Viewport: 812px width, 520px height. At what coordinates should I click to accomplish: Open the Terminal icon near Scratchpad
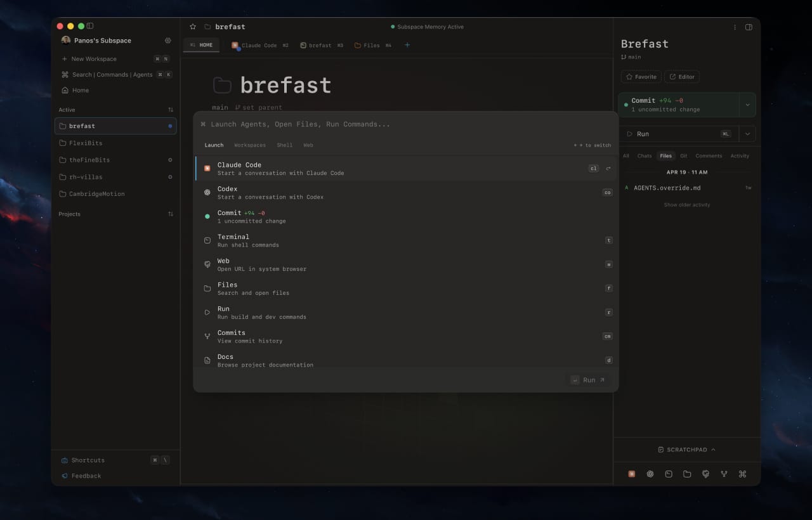pyautogui.click(x=669, y=474)
